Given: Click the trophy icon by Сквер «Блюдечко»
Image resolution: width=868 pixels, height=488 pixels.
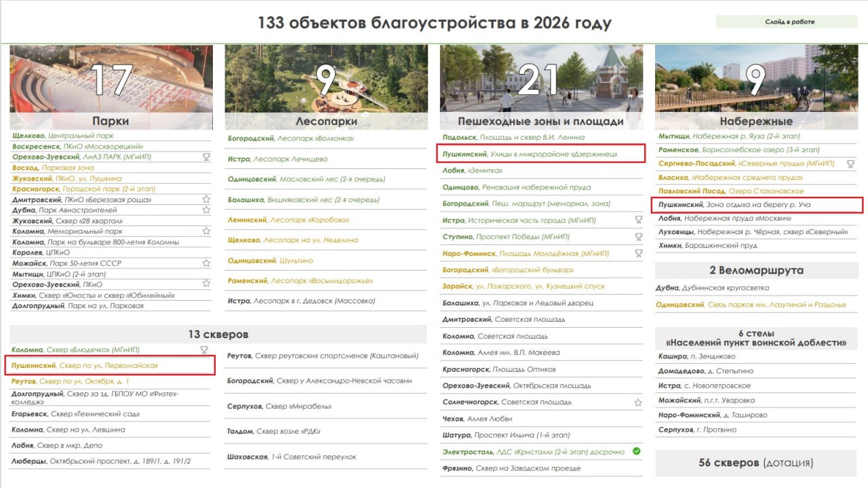Looking at the screenshot, I should click(204, 350).
